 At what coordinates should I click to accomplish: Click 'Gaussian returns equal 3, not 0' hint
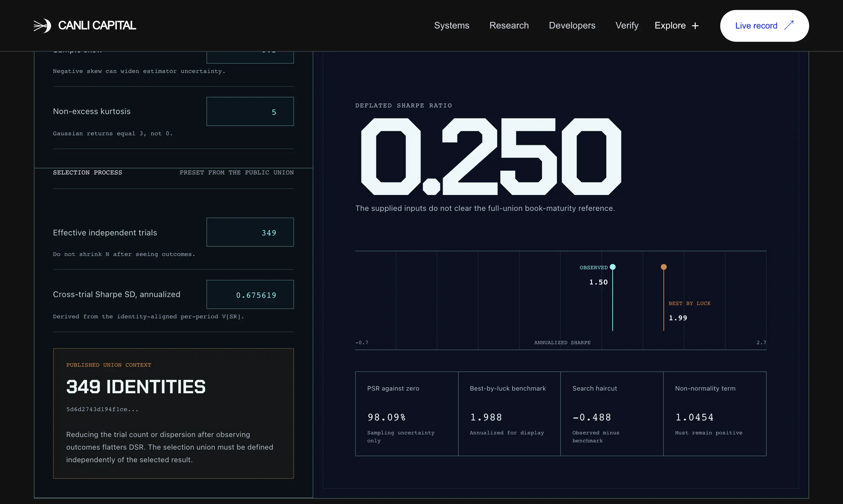pos(113,134)
